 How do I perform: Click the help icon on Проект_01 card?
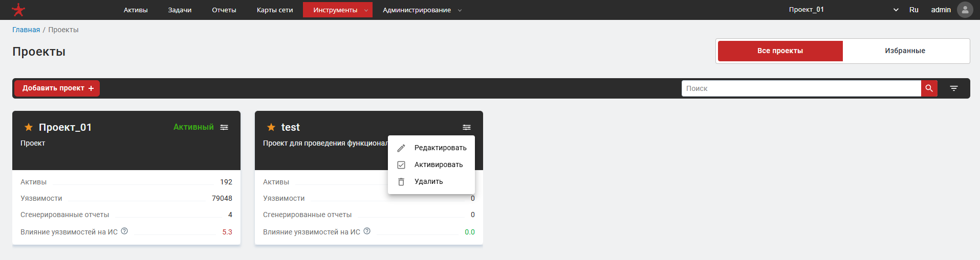(124, 231)
